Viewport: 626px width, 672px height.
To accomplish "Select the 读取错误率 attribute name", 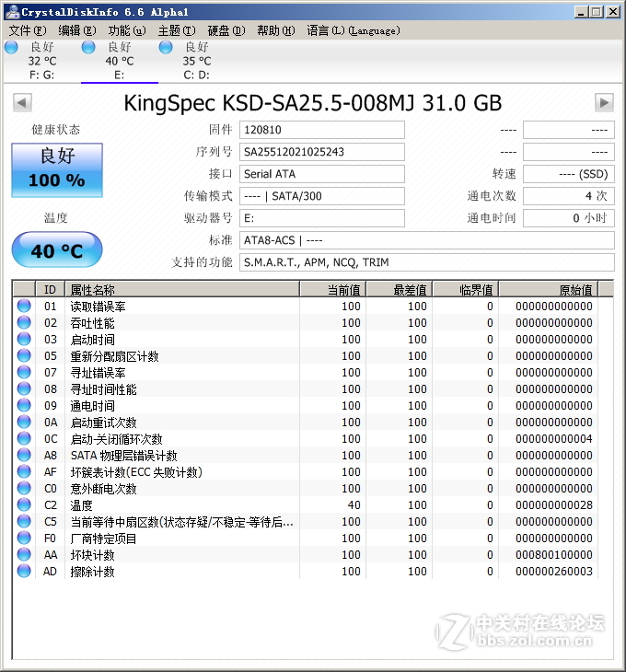I will [x=99, y=307].
